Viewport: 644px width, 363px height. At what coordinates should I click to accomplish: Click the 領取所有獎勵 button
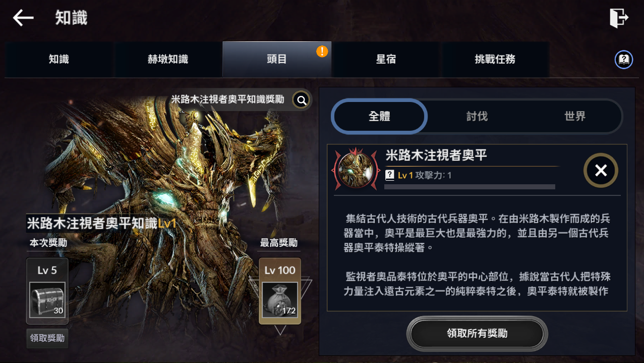click(477, 334)
